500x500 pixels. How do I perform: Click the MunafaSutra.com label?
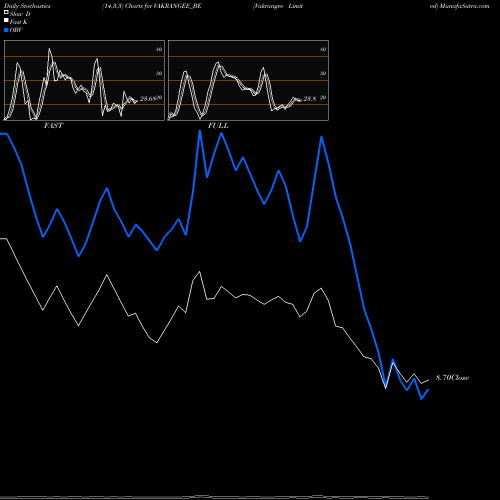[465, 6]
